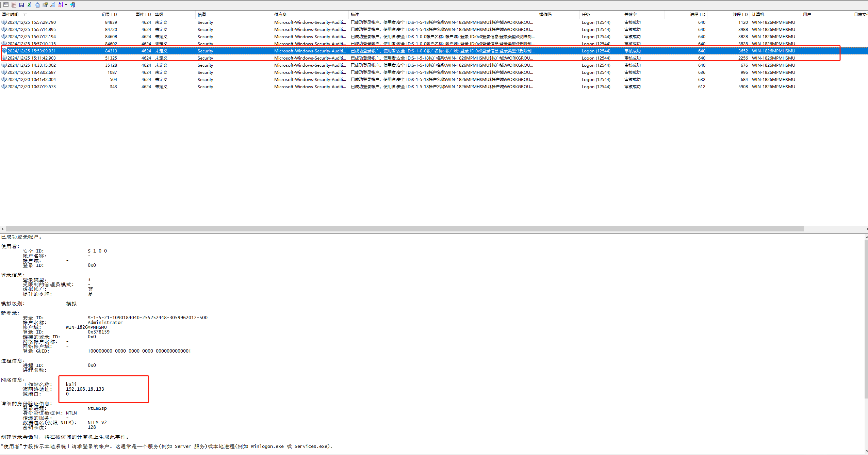Open the properties icon in toolbar

coord(45,5)
